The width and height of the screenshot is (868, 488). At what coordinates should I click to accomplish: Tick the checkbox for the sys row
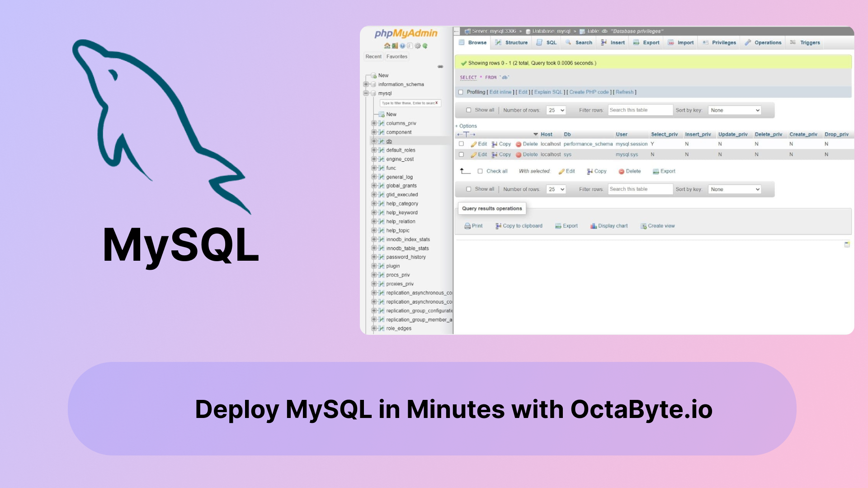click(461, 155)
